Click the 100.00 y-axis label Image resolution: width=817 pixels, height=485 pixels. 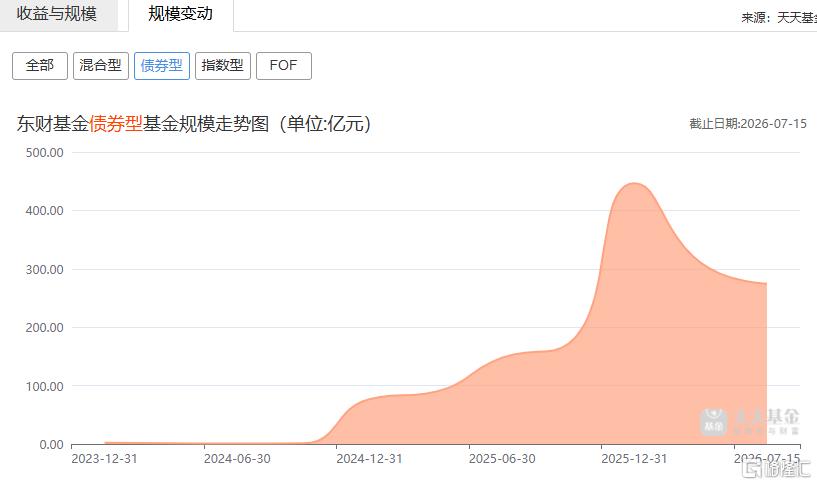pyautogui.click(x=44, y=387)
